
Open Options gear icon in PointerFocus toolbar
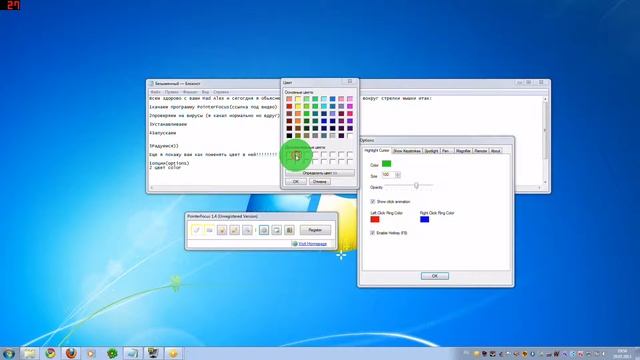[x=264, y=230]
